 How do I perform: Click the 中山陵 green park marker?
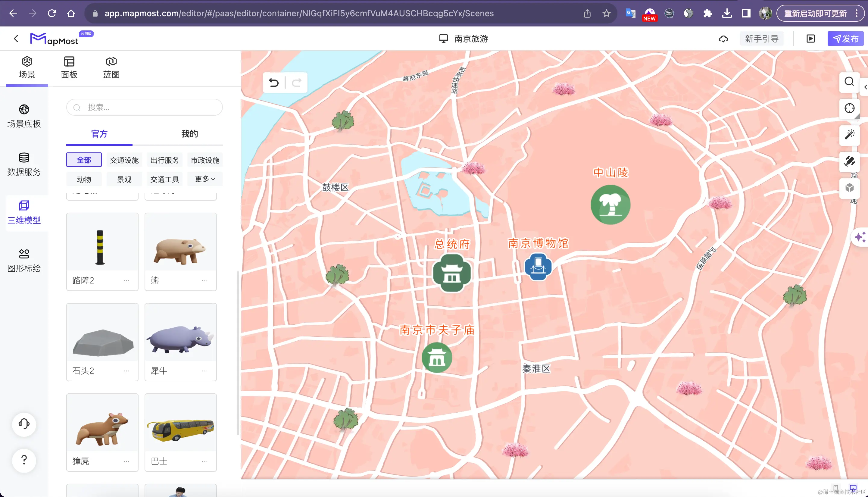coord(610,205)
